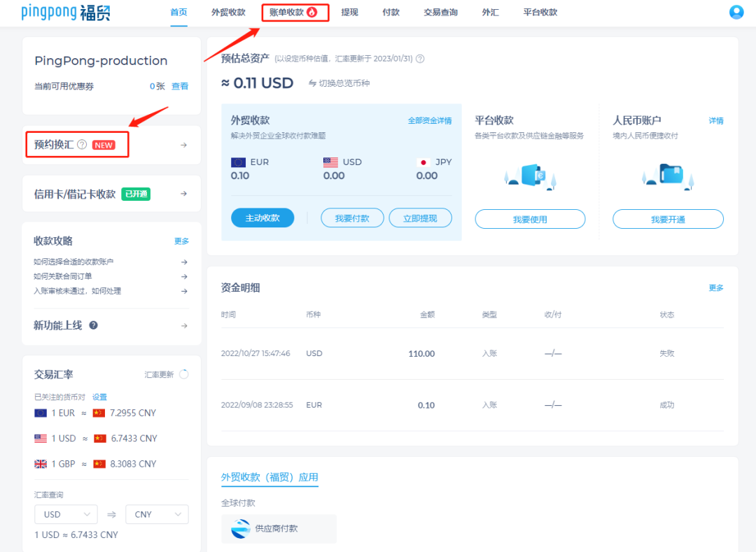
Task: Switch to the 外汇 navigation tab
Action: [490, 12]
